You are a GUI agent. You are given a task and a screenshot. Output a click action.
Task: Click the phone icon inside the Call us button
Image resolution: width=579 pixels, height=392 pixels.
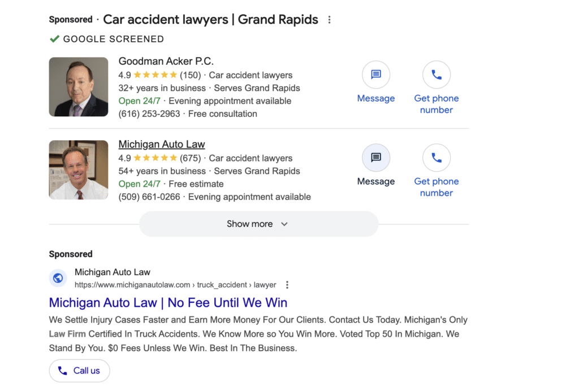pyautogui.click(x=63, y=371)
